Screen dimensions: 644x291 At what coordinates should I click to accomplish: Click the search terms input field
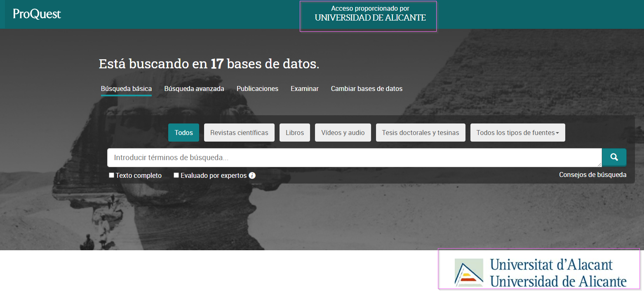pos(354,158)
